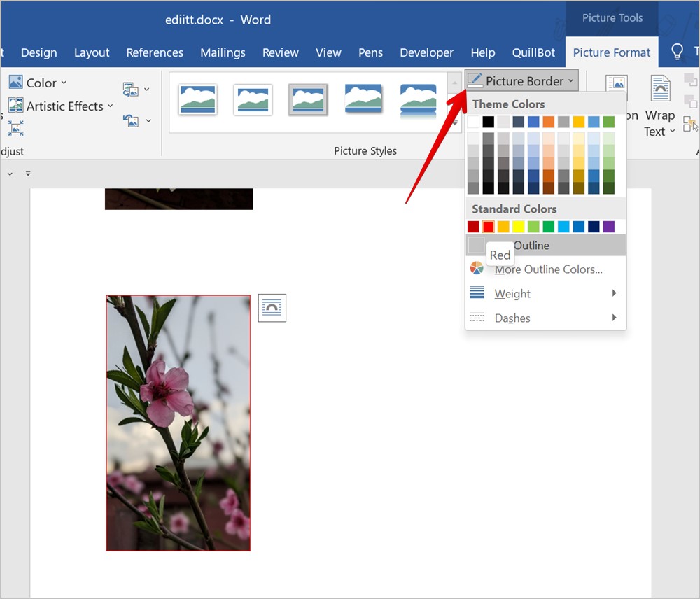Screen dimensions: 700x599
Task: Click the Wrap Text page icon
Action: click(660, 89)
